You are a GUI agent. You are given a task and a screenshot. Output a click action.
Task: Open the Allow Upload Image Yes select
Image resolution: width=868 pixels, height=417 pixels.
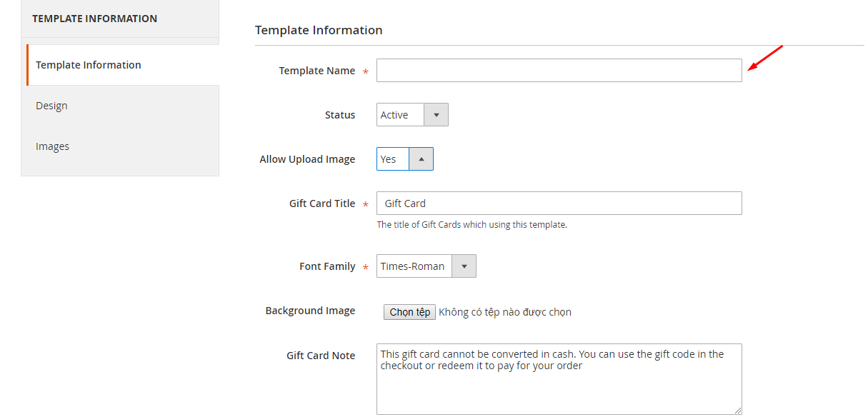coord(405,159)
